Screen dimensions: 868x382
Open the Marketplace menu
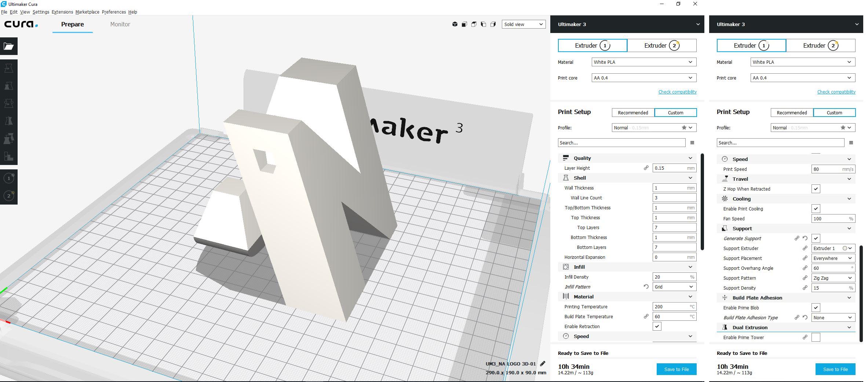pyautogui.click(x=87, y=12)
